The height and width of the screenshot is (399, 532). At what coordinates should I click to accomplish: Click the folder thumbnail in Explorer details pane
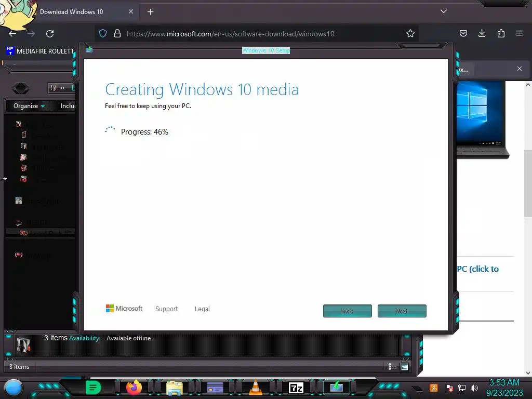[23, 345]
